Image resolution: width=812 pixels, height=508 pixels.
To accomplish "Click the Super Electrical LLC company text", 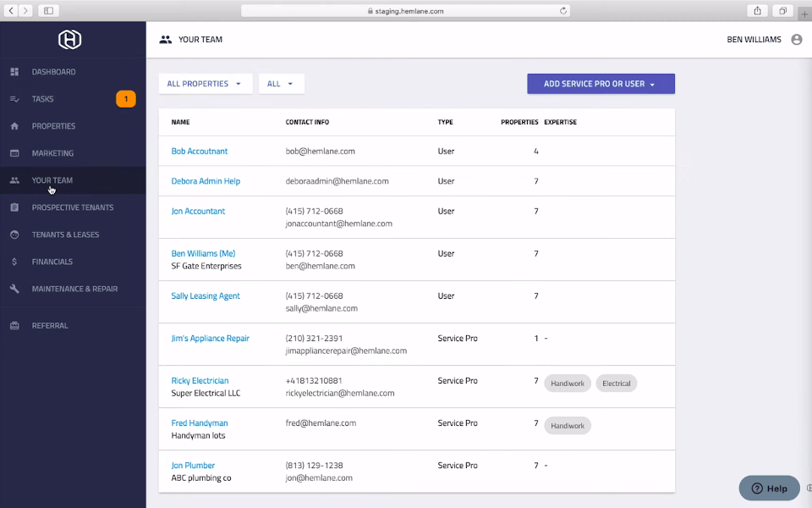I will click(x=206, y=394).
